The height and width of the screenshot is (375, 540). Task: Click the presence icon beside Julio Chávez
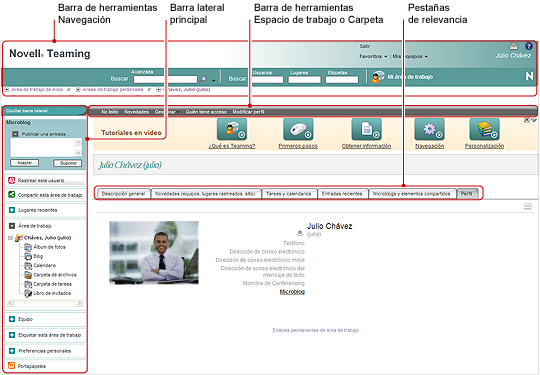click(x=300, y=233)
